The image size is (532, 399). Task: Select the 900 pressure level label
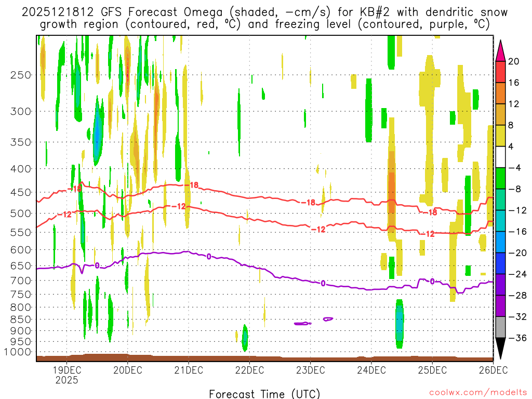21,330
